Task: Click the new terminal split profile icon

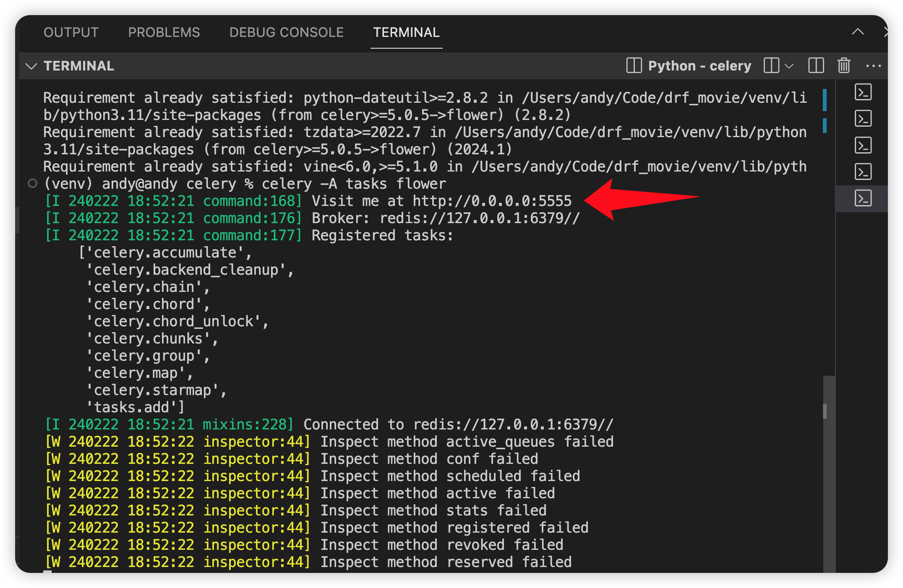Action: (771, 66)
